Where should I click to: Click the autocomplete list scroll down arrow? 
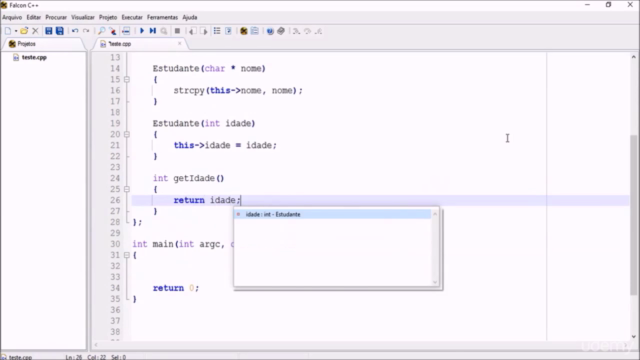(x=435, y=282)
